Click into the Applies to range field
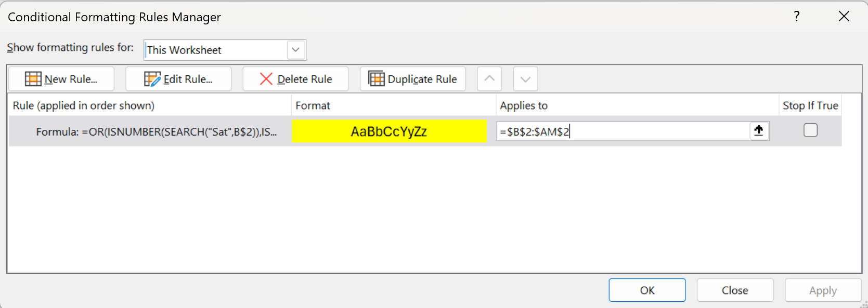868x308 pixels. (623, 131)
